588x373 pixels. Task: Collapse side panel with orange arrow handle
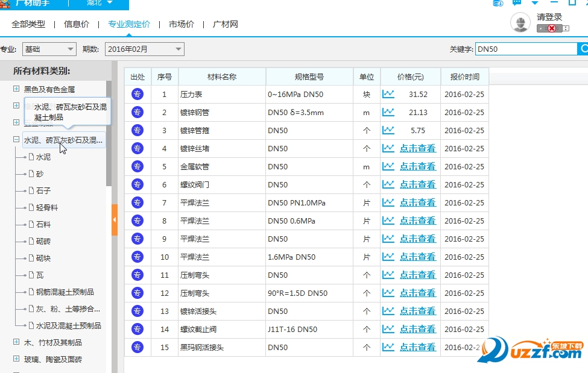tap(115, 220)
